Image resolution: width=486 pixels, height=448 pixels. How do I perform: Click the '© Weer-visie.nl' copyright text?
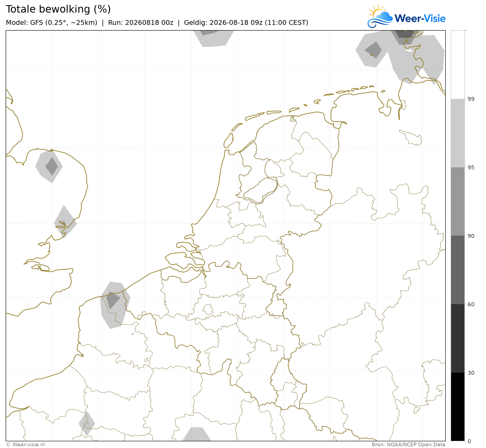[x=26, y=445]
